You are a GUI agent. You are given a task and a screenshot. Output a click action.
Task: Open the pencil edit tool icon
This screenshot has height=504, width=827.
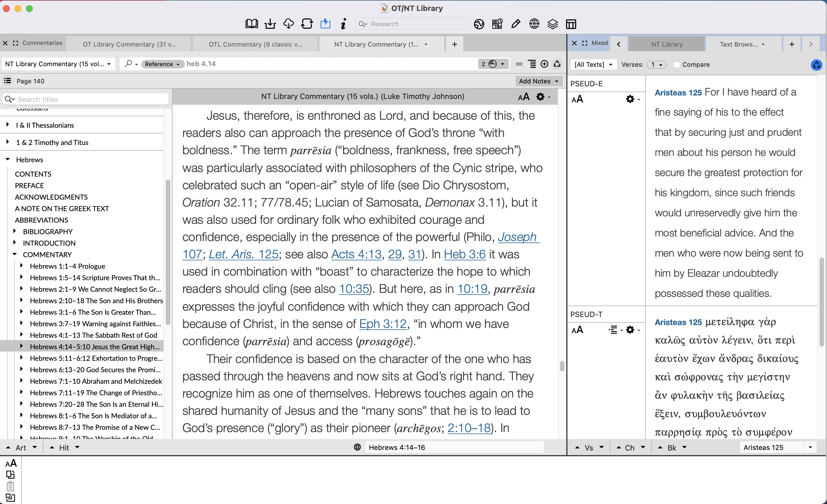pos(516,24)
